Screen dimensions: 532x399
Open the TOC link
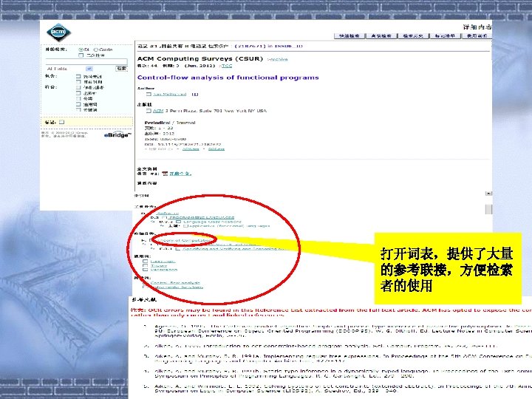click(227, 66)
